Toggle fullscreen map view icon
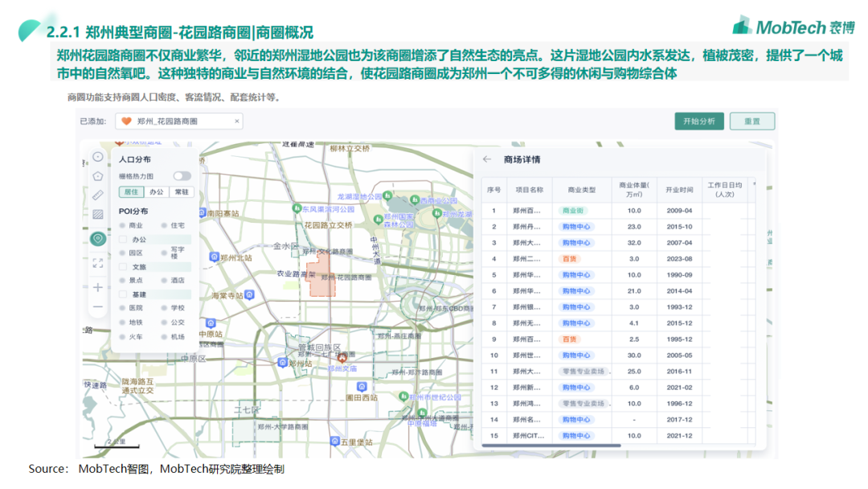868x489 pixels. click(x=98, y=263)
